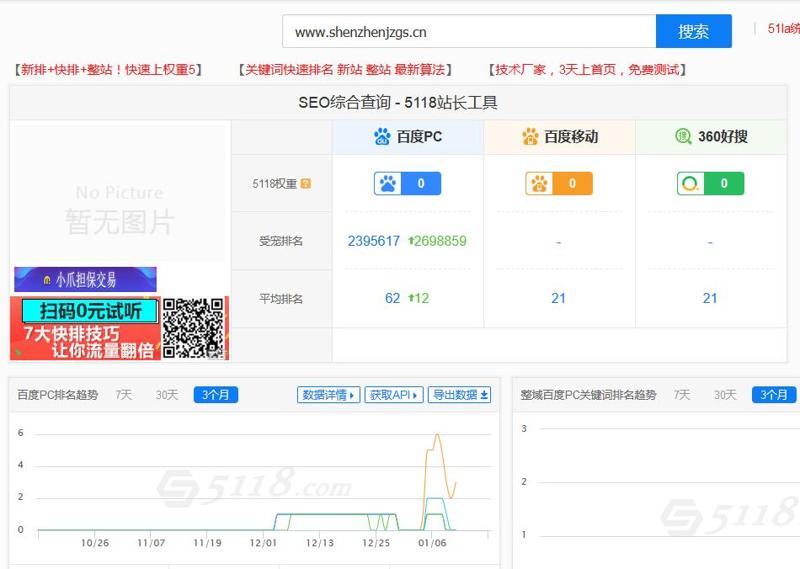
Task: Click the blue 搜索 search button
Action: click(693, 31)
